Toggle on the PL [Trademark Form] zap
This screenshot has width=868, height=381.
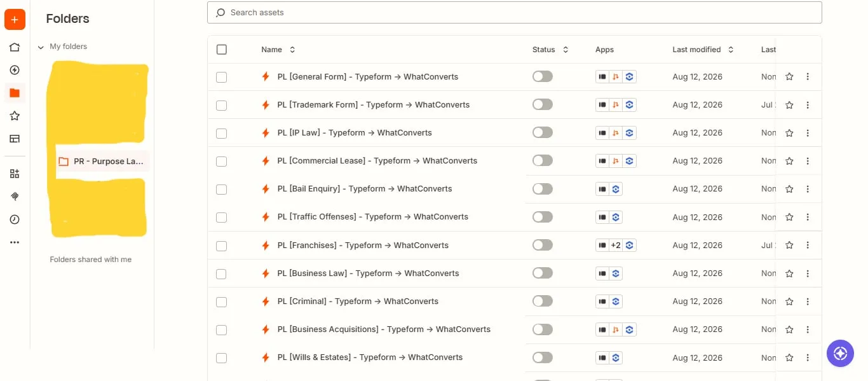coord(543,104)
